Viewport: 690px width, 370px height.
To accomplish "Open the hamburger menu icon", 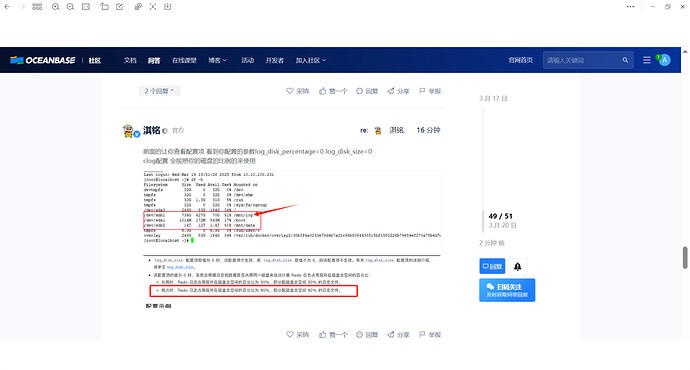I will pyautogui.click(x=646, y=60).
